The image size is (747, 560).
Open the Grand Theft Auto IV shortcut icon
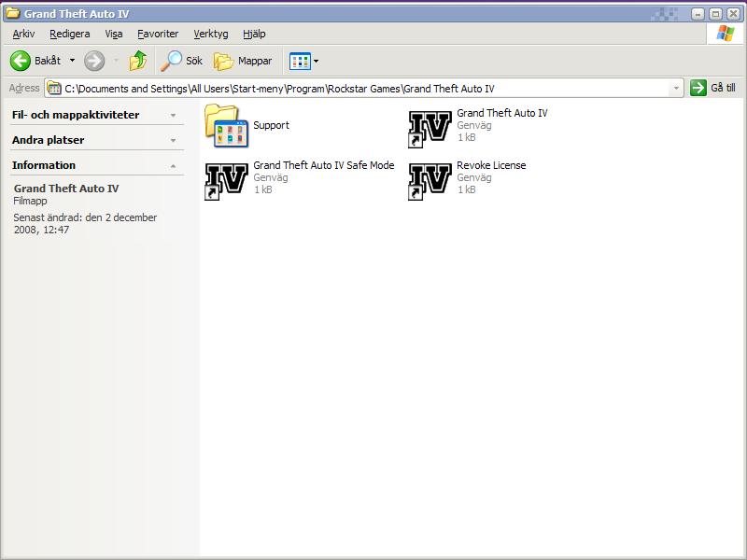[430, 126]
